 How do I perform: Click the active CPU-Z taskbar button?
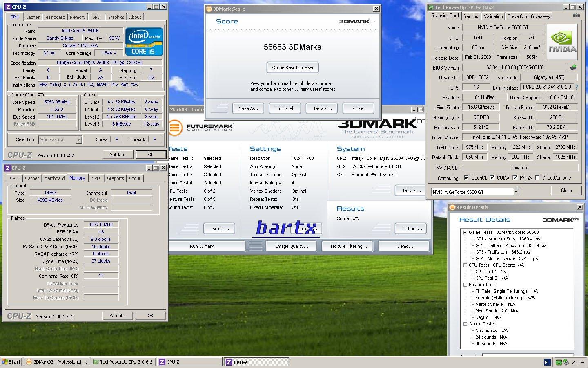pyautogui.click(x=256, y=361)
